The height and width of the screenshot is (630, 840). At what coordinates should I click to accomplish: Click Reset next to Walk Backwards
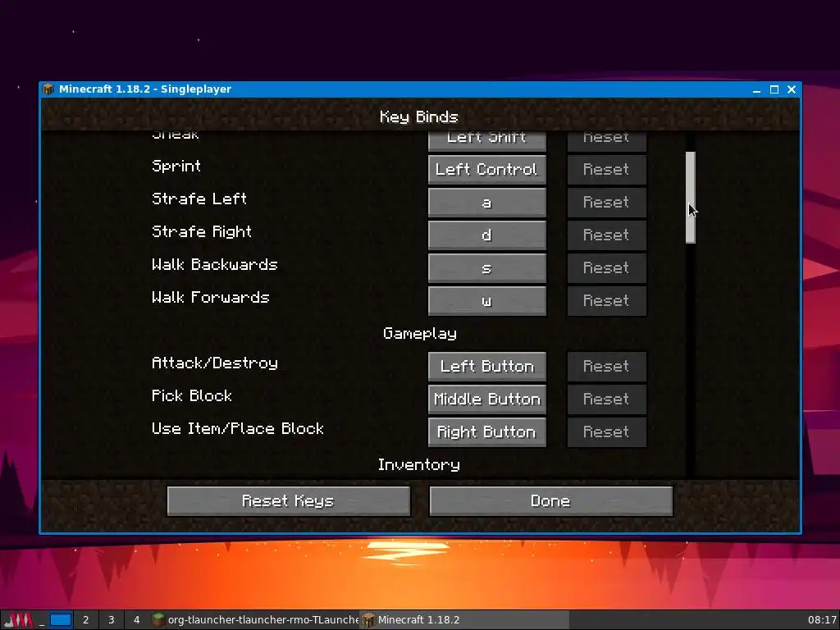tap(606, 268)
